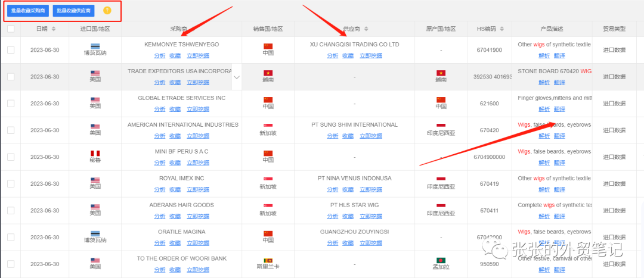Open 分析 under KEMMONYE TSHWENYEGO

click(160, 55)
